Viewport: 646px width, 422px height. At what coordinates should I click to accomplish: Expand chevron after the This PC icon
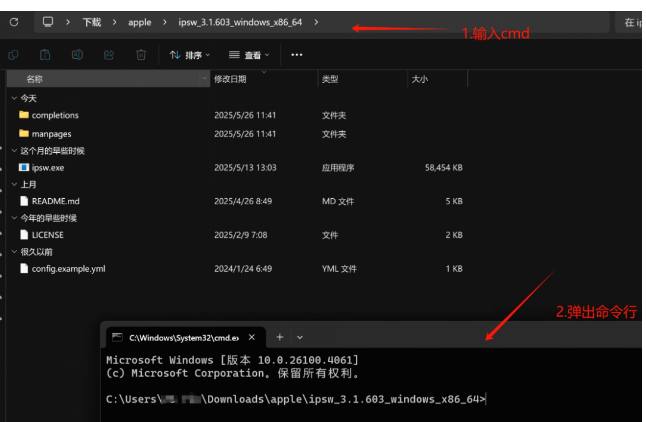pyautogui.click(x=68, y=22)
